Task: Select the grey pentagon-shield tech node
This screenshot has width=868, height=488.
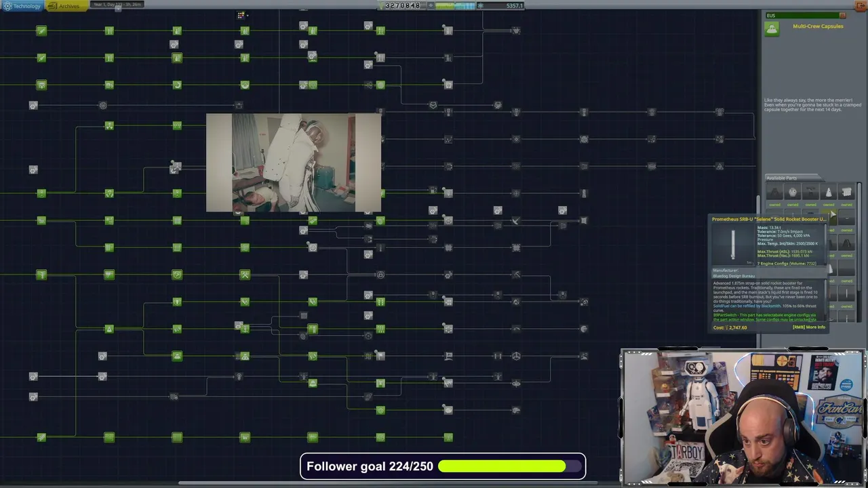Action: pyautogui.click(x=433, y=105)
